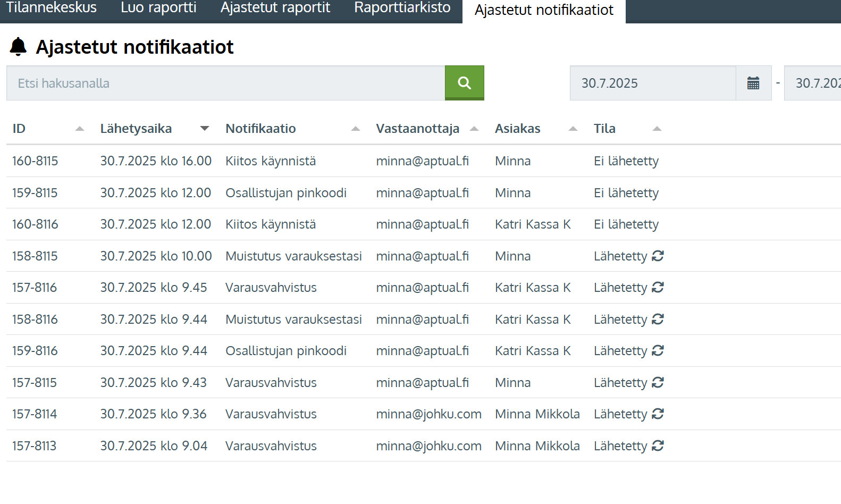Sort by Tila column arrow
This screenshot has width=841, height=504.
(x=657, y=129)
